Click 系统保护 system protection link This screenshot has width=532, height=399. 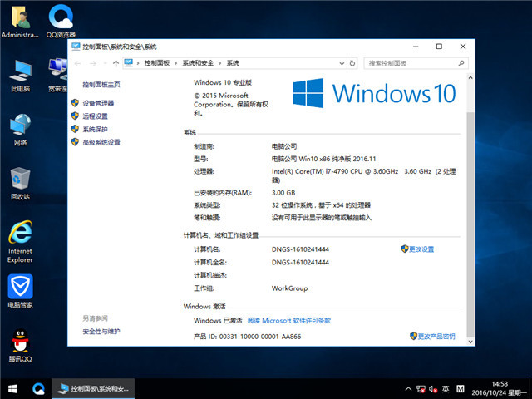(95, 130)
